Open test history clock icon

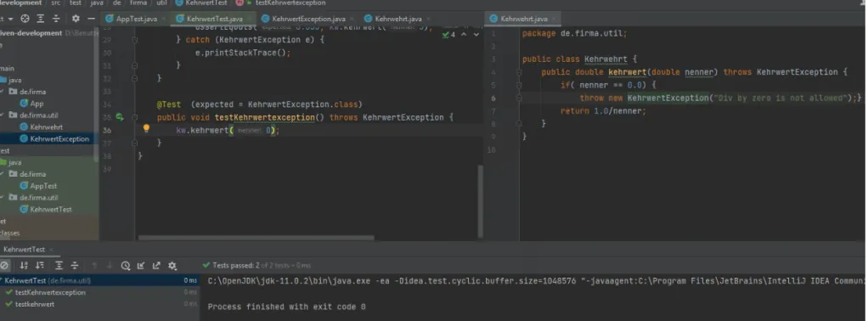point(126,266)
